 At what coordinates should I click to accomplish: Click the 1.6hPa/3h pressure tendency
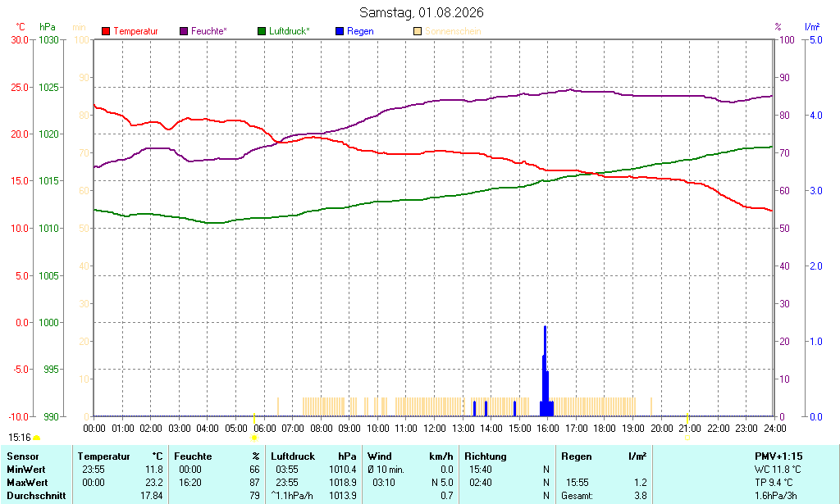click(x=776, y=496)
